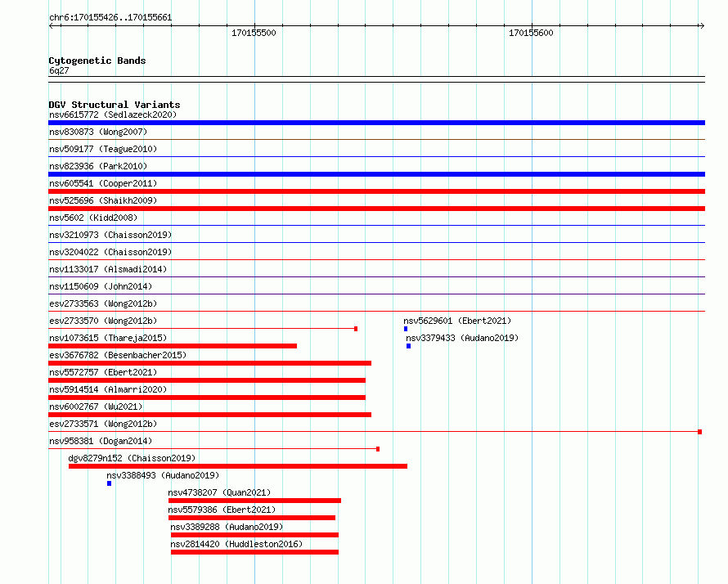The width and height of the screenshot is (728, 584).
Task: Click nsv5602 (Kidd2008) label
Action: 93,218
